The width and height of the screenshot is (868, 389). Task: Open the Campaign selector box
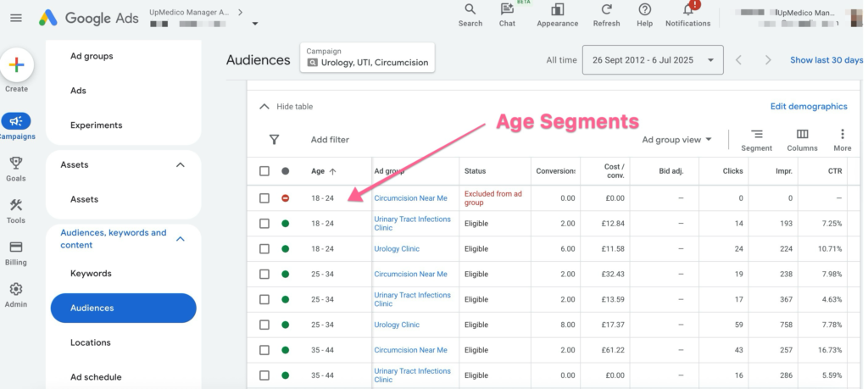368,58
